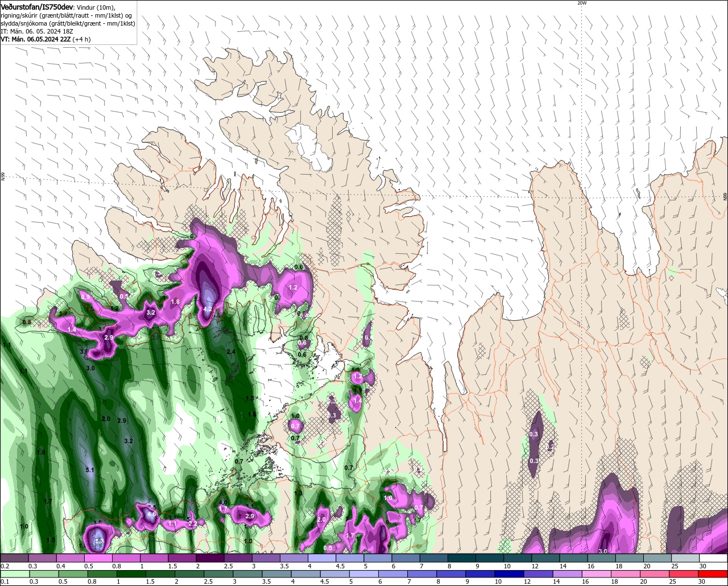Click the dark purple swatch labeled 2 on snow scale
This screenshot has width=728, height=586.
210,558
